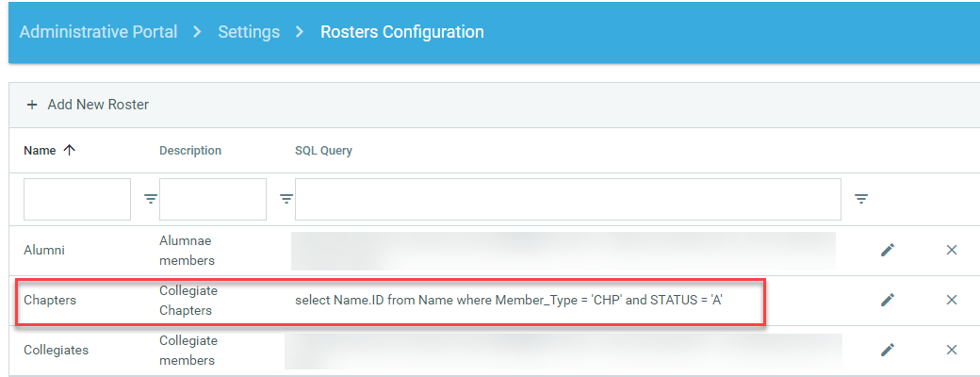Edit the Collegiates roster with pencil icon
This screenshot has height=377, width=980.
[x=887, y=350]
